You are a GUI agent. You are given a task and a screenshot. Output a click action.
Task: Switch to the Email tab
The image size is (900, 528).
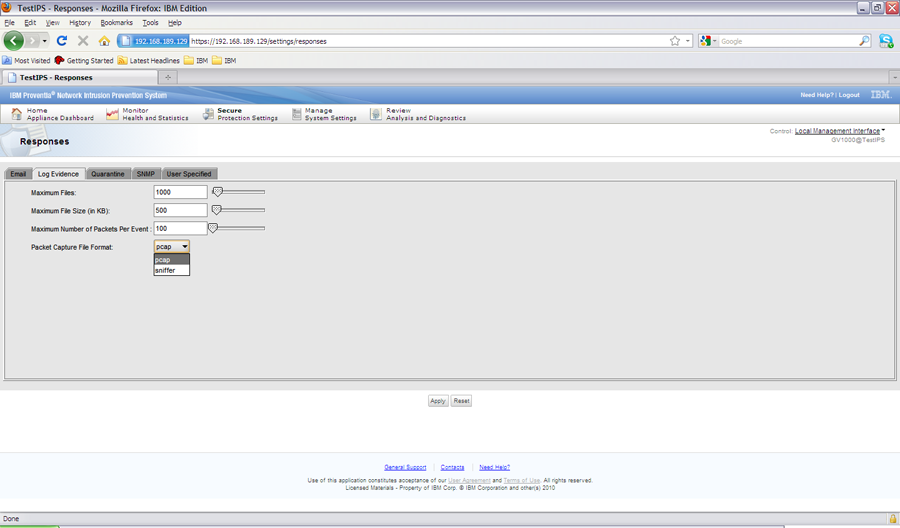point(18,173)
